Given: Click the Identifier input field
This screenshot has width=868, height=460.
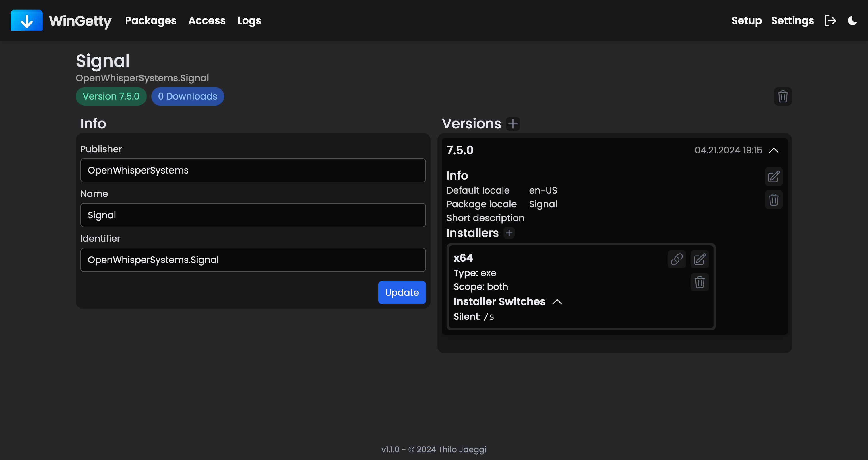Looking at the screenshot, I should click(253, 260).
